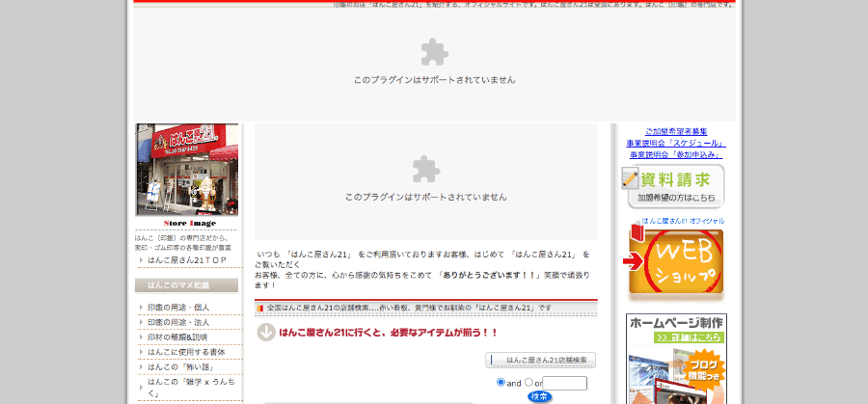Open 印材の種類&説明 sidebar item
The width and height of the screenshot is (868, 404).
(x=178, y=337)
